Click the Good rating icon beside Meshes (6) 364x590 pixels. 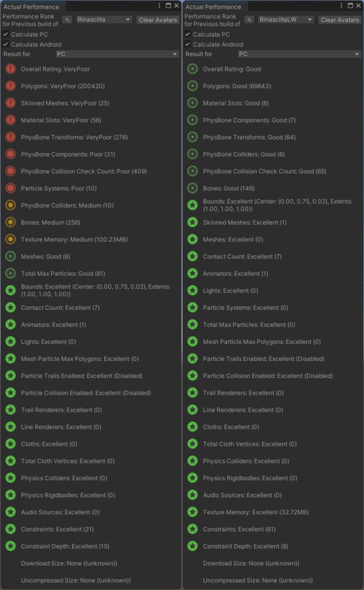[10, 256]
